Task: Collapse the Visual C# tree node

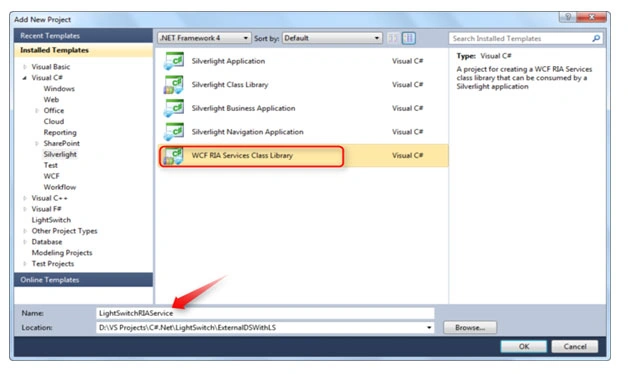Action: [x=25, y=78]
